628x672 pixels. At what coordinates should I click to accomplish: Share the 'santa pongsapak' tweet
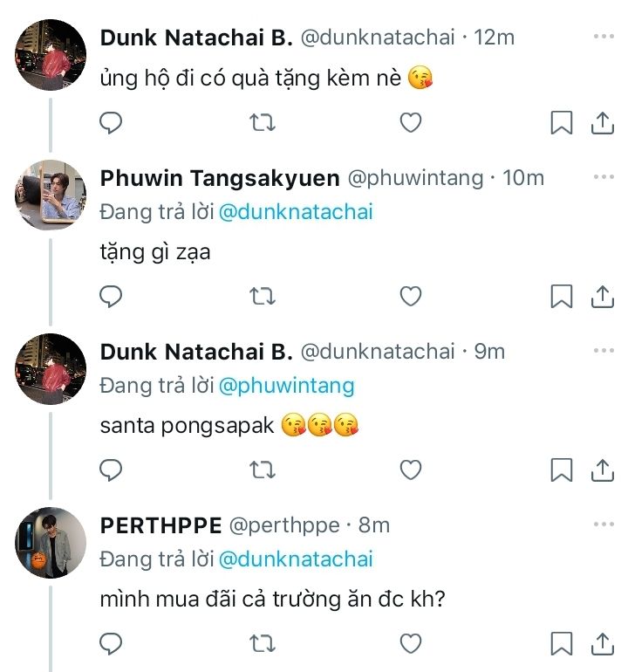click(603, 470)
